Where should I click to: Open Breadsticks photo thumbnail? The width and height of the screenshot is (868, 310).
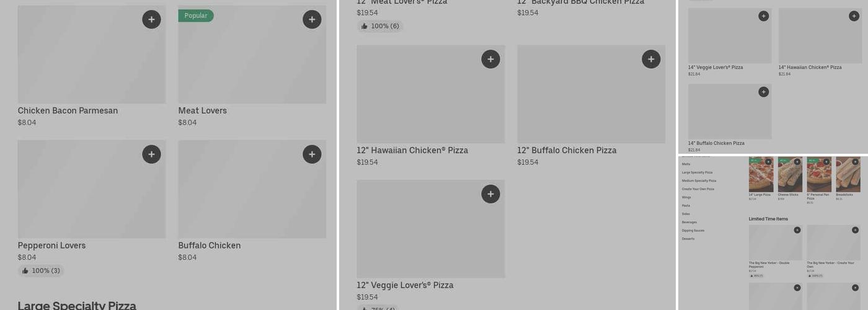[x=848, y=175]
